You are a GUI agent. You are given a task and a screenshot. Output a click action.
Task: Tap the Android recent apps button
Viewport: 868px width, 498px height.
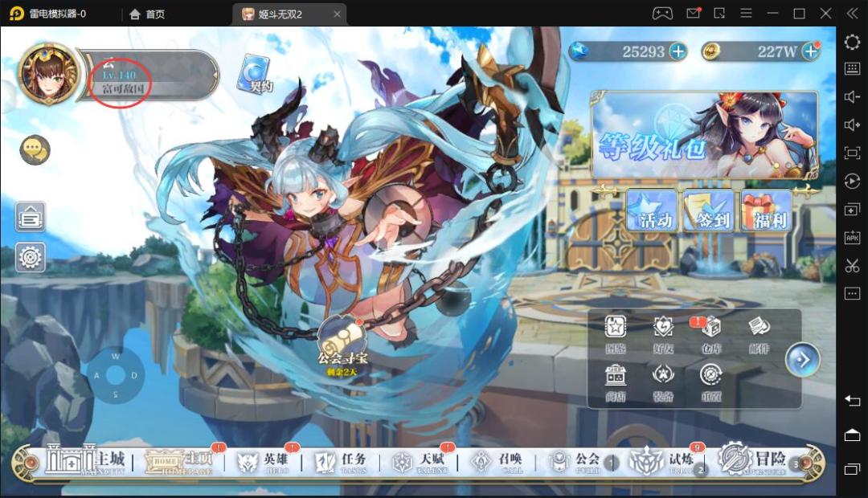pos(852,469)
